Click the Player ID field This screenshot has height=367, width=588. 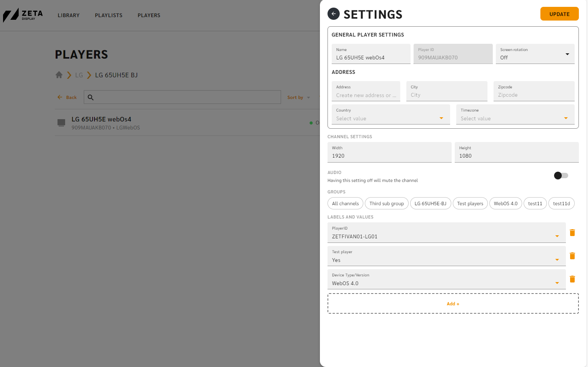[x=453, y=54]
